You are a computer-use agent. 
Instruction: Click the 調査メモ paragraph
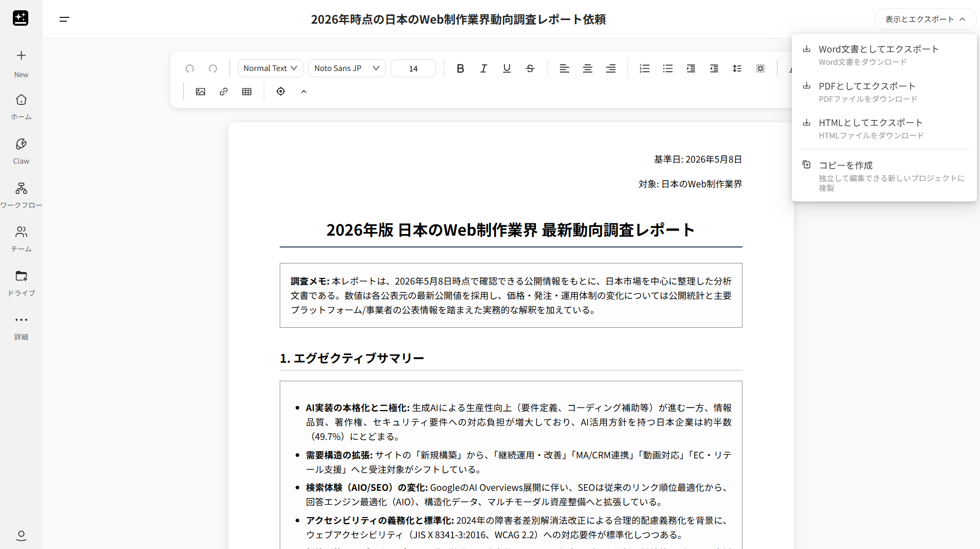tap(511, 296)
